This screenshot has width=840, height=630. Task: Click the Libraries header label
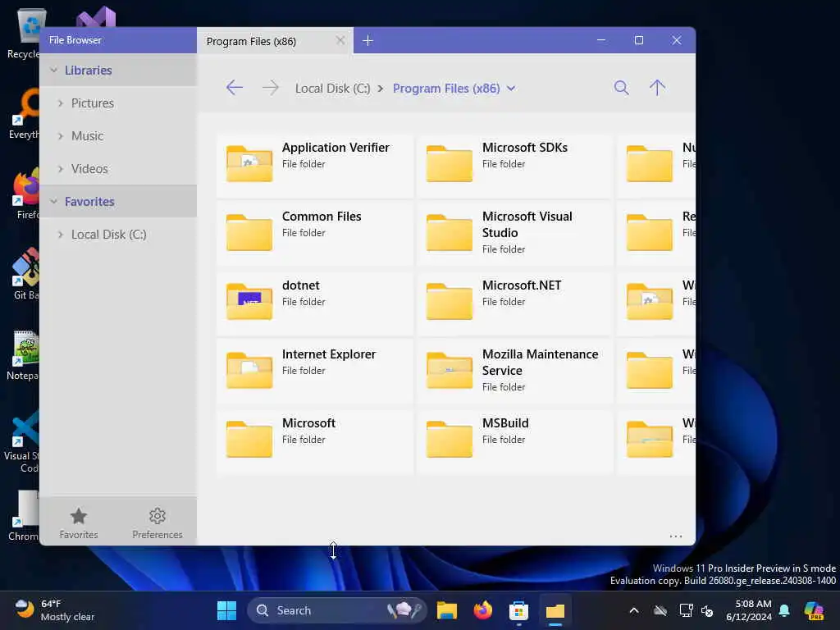(x=89, y=71)
